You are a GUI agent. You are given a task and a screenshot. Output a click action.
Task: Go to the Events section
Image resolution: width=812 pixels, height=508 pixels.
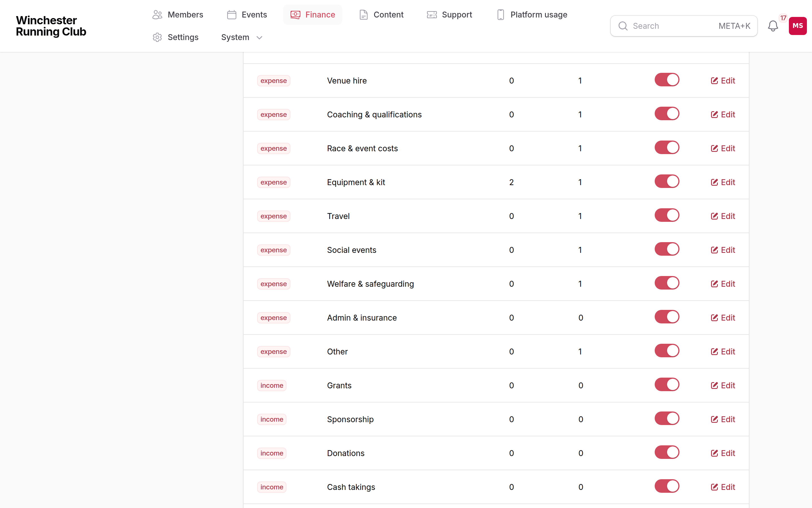pos(247,15)
